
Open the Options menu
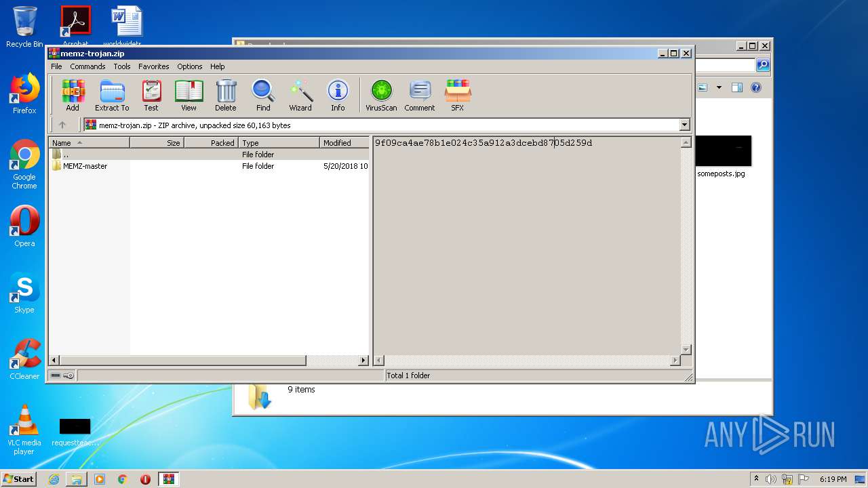pos(190,66)
